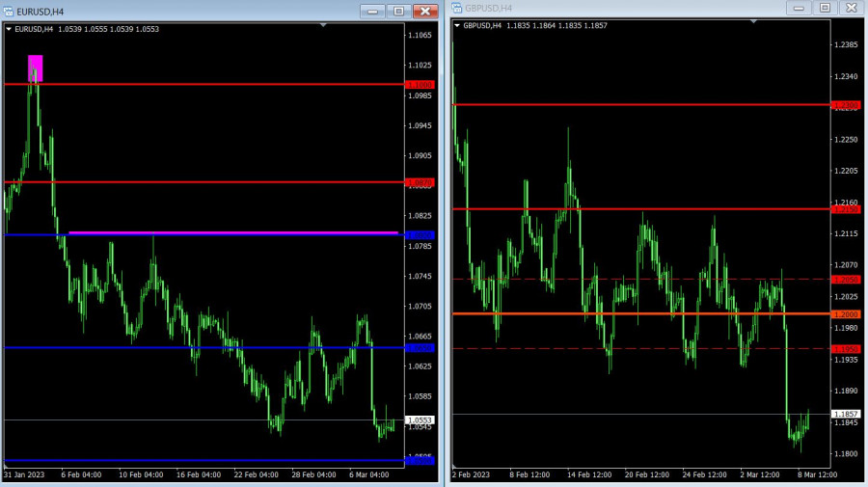Select the magenta rectangle on EURUSD chart
The image size is (868, 487).
(x=35, y=68)
